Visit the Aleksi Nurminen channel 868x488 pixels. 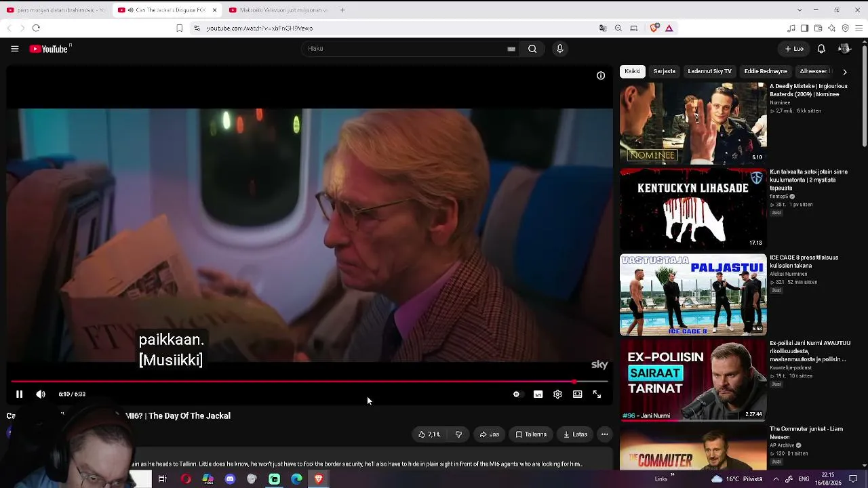789,274
